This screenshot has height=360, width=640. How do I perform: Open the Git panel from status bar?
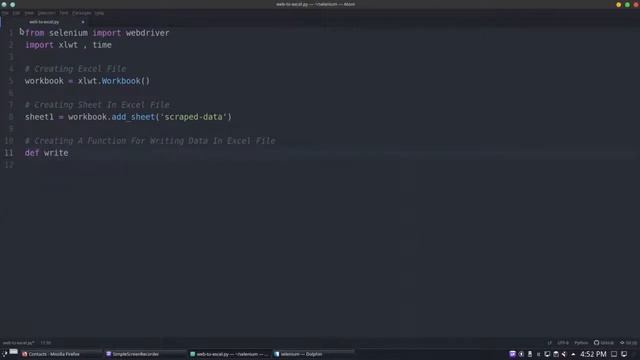point(629,343)
